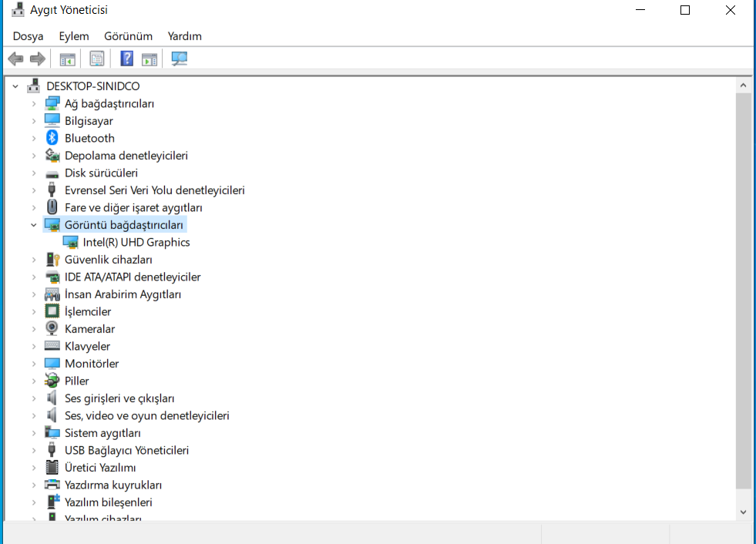Click the scrollbar down arrow
This screenshot has width=756, height=544.
click(743, 512)
